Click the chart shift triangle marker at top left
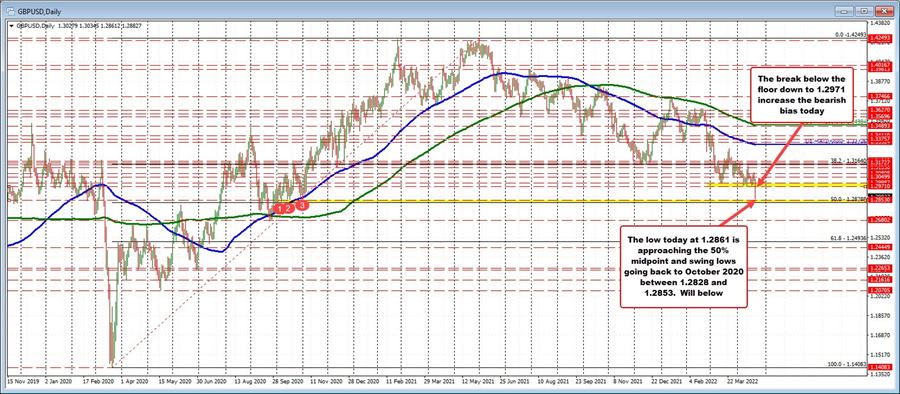900x394 pixels. [x=11, y=25]
